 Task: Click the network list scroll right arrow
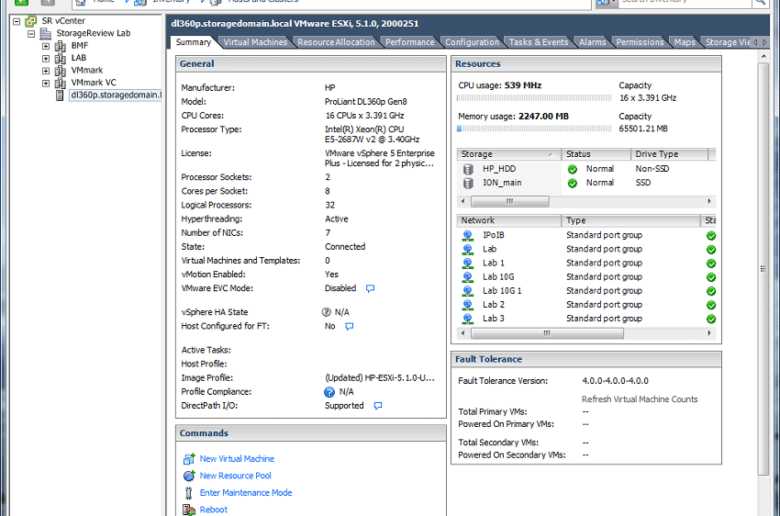tap(709, 333)
